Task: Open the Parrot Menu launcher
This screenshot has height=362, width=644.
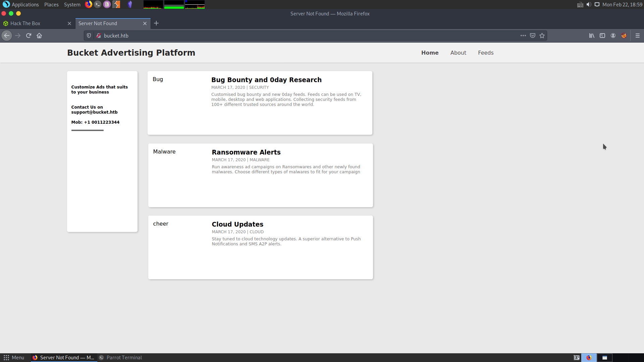Action: [x=14, y=358]
